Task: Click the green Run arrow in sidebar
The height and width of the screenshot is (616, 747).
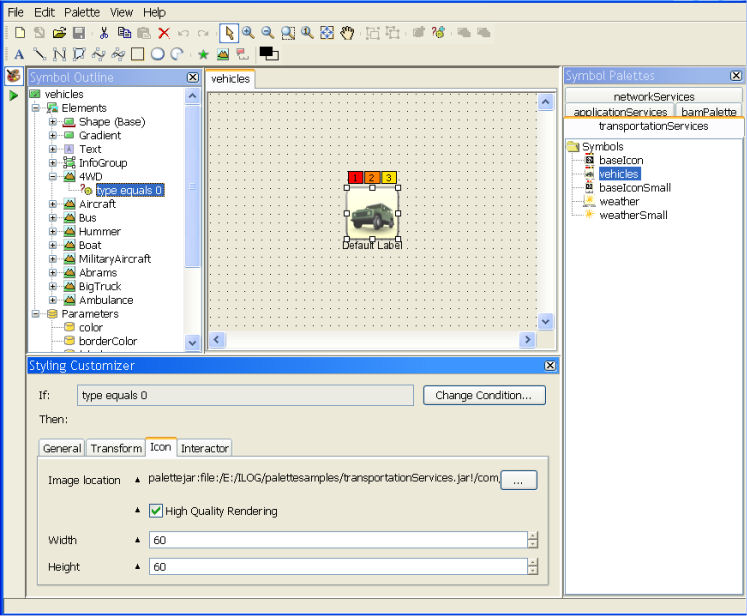Action: click(14, 95)
